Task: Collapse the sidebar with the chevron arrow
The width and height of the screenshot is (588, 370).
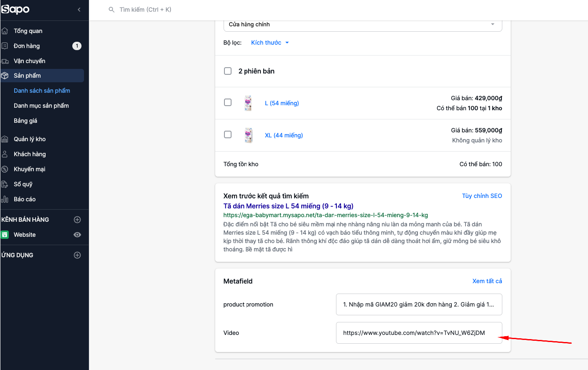Action: [x=79, y=10]
